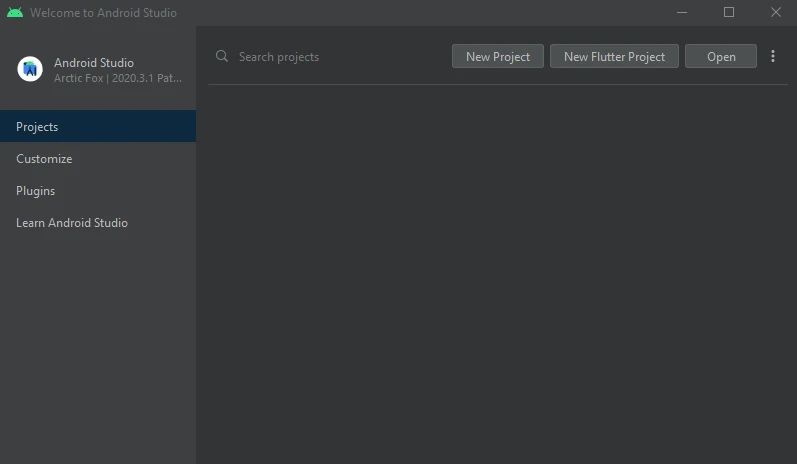
Task: Click the Android Studio name label
Action: click(x=94, y=63)
